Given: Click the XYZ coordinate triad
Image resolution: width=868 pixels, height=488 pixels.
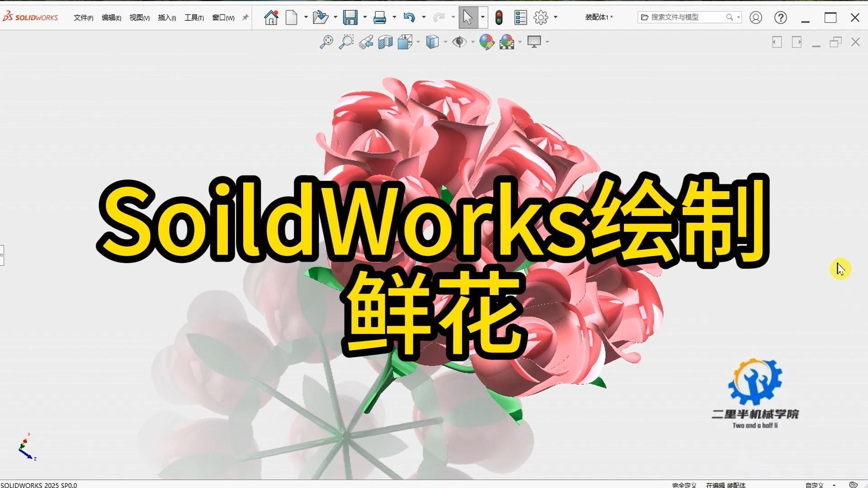Looking at the screenshot, I should click(x=27, y=447).
